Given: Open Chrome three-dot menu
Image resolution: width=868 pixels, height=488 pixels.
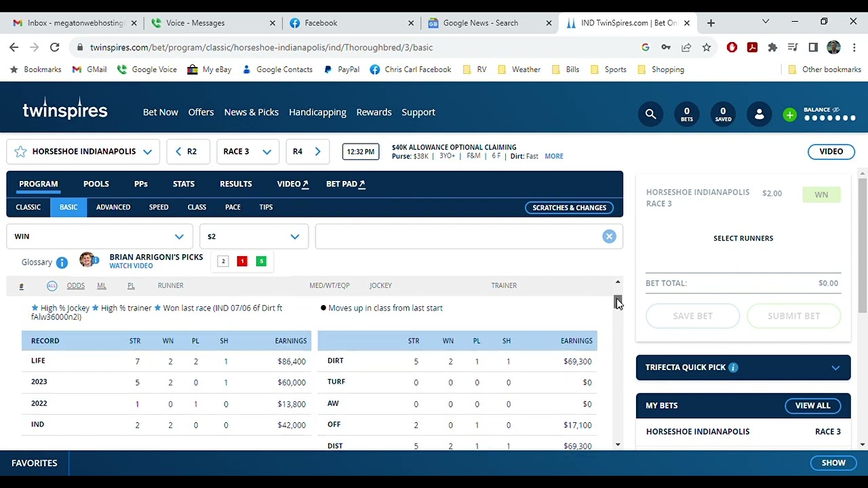Looking at the screenshot, I should (854, 47).
